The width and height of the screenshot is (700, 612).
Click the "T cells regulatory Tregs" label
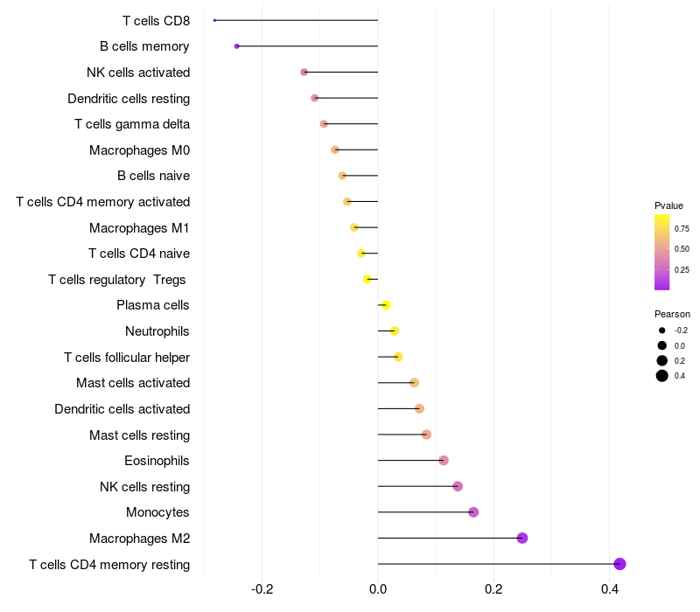point(118,280)
